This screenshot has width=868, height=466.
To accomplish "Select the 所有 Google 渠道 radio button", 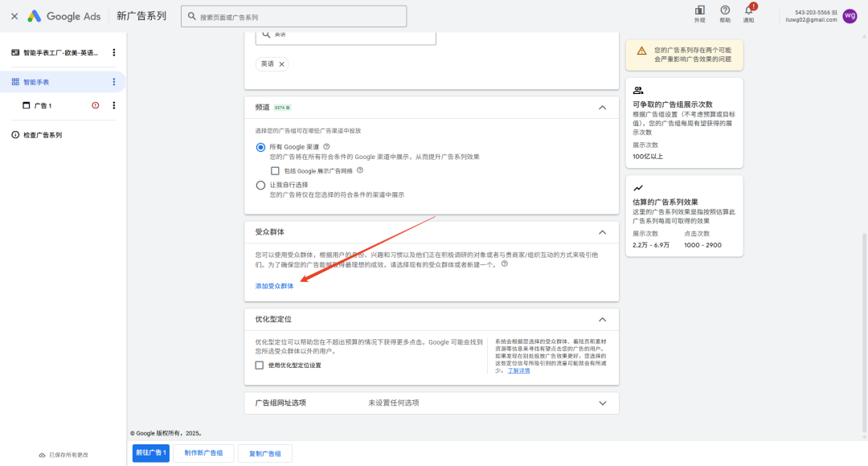I will pos(260,147).
